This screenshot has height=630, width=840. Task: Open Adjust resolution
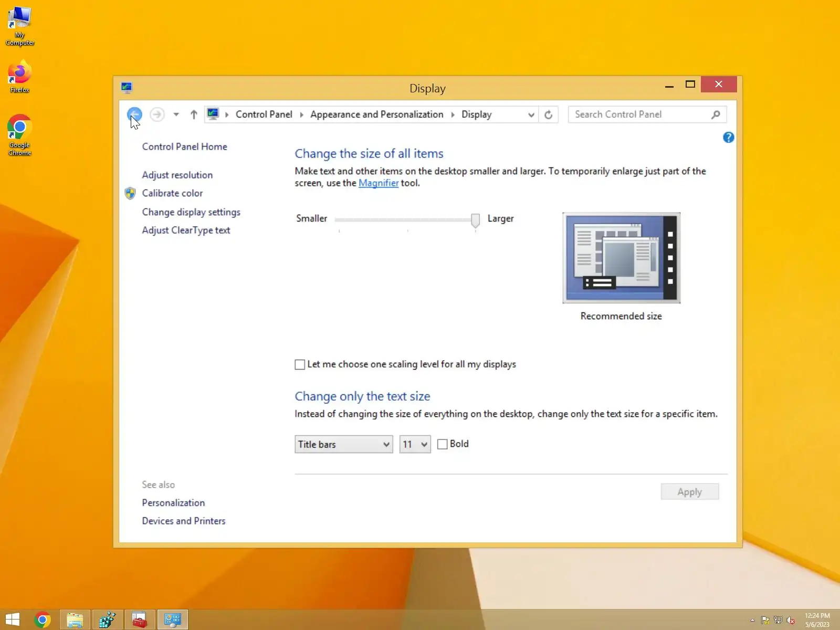point(177,175)
